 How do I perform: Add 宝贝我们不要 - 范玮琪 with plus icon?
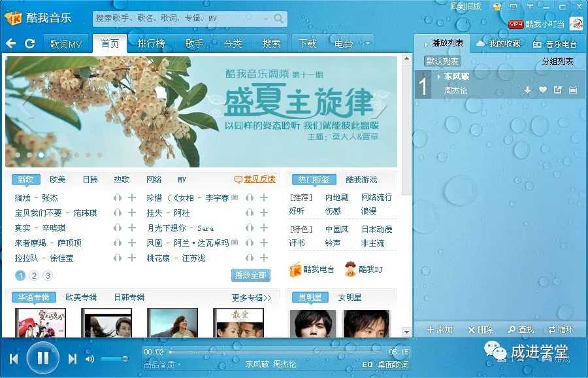point(131,213)
